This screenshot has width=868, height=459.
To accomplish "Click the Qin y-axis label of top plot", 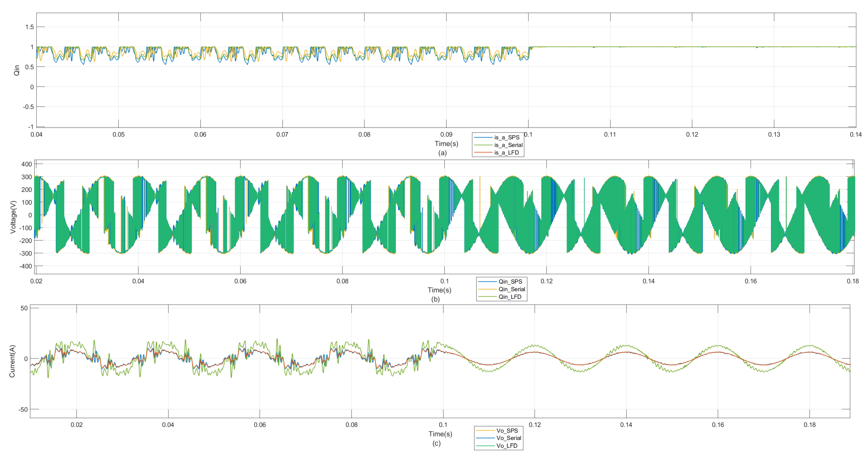I will click(x=17, y=70).
